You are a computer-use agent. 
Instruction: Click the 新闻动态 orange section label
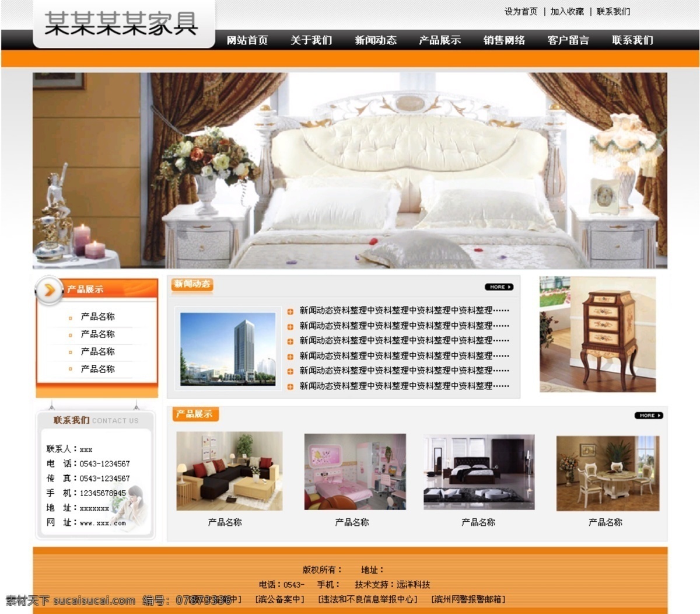click(x=192, y=284)
